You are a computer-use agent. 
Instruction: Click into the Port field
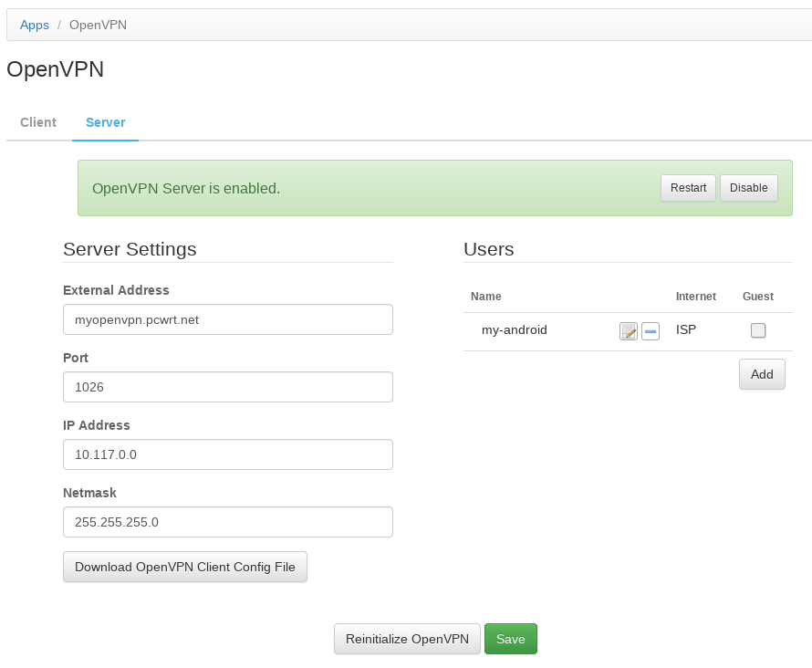[x=228, y=387]
